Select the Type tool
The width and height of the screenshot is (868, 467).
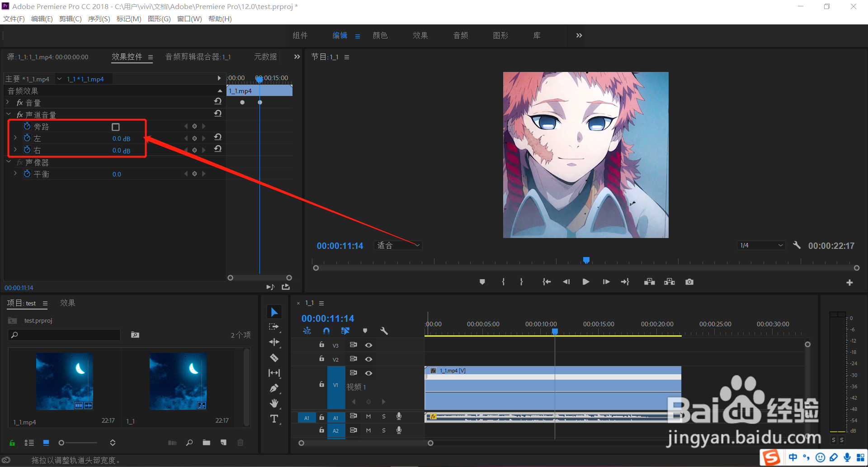coord(274,419)
